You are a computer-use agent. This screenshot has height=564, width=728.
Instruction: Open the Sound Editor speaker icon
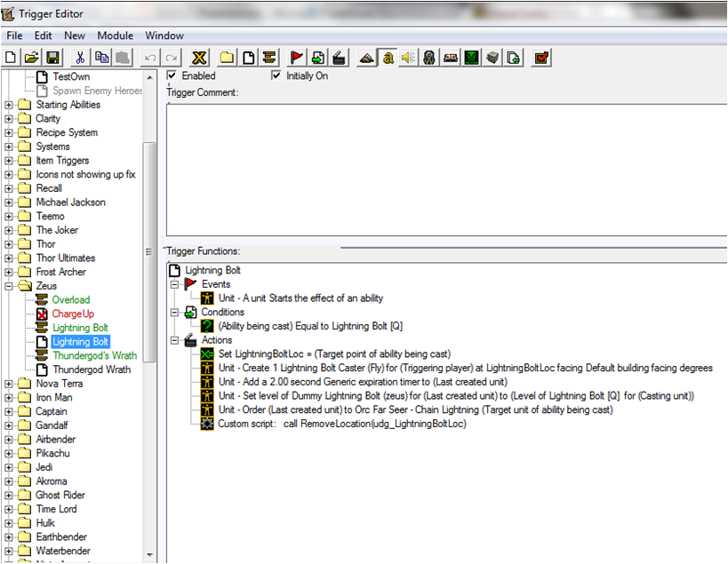tap(409, 58)
